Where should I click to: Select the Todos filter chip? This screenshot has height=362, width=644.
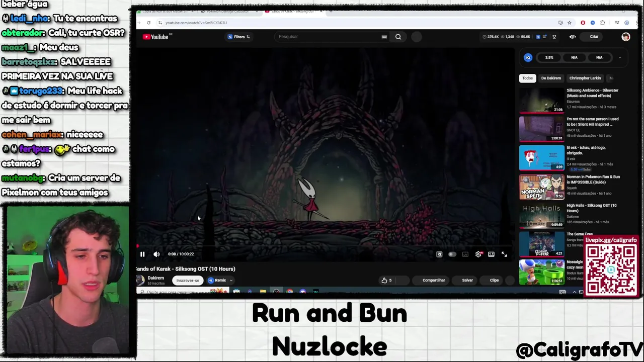[x=527, y=78]
